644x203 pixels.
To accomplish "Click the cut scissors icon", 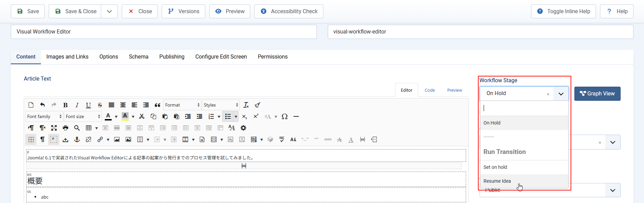I will (x=142, y=117).
